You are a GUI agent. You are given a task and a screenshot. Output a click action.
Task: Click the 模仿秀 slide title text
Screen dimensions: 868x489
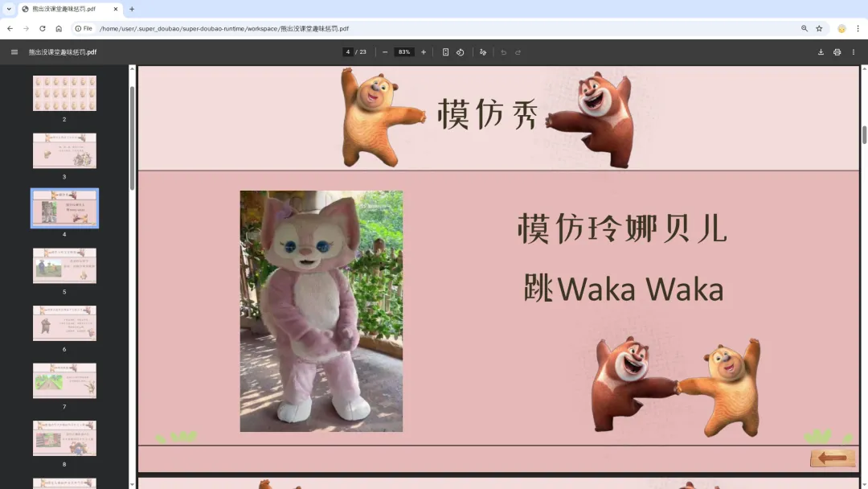pyautogui.click(x=488, y=115)
